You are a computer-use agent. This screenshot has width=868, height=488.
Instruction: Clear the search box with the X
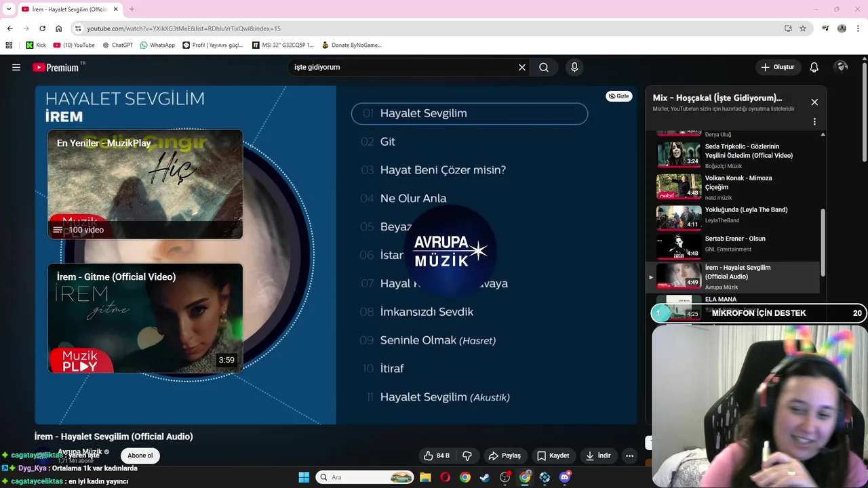pyautogui.click(x=522, y=67)
